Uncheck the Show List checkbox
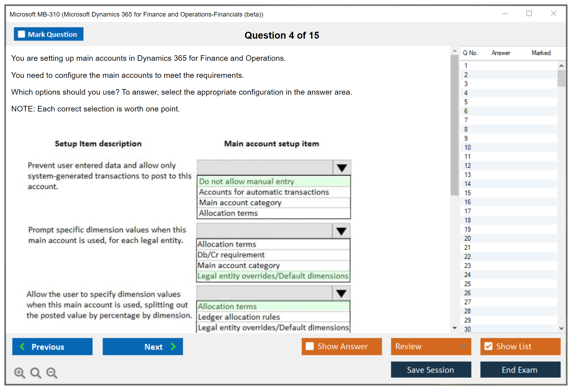574x392 pixels. [x=488, y=346]
